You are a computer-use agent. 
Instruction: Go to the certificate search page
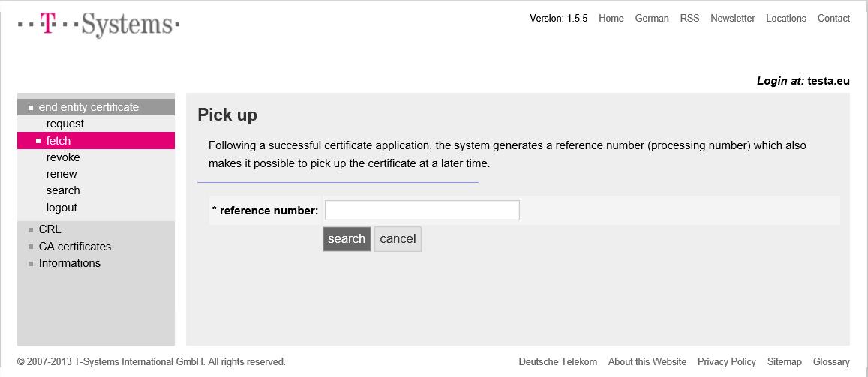[x=63, y=190]
